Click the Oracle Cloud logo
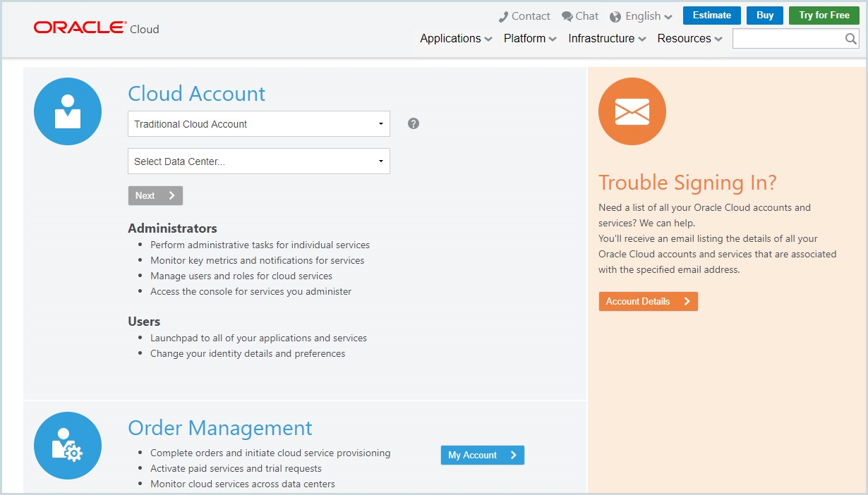The width and height of the screenshot is (868, 495). (96, 28)
